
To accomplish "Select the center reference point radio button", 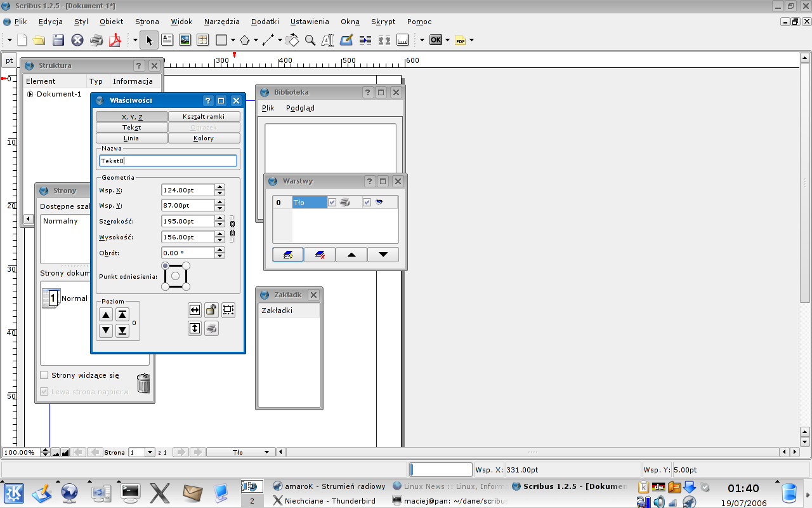I will tap(176, 276).
